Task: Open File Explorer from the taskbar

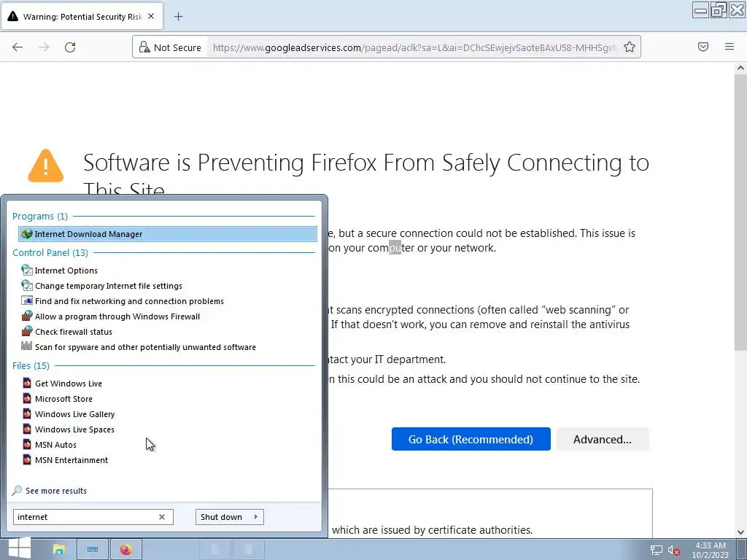Action: pyautogui.click(x=59, y=550)
